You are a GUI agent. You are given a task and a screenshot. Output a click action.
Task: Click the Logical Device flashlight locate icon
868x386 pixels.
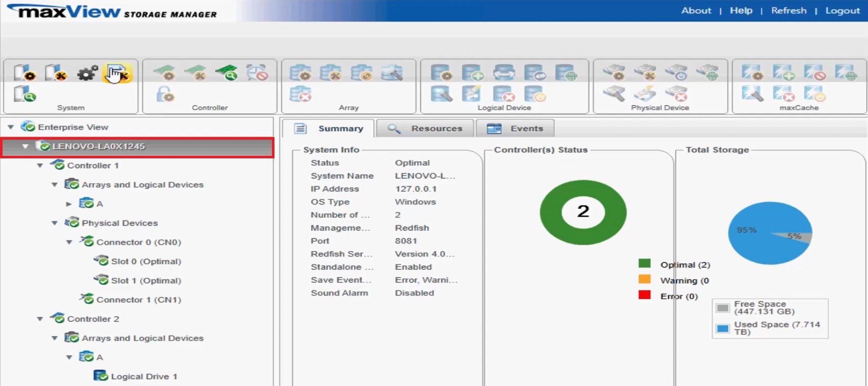pyautogui.click(x=442, y=94)
